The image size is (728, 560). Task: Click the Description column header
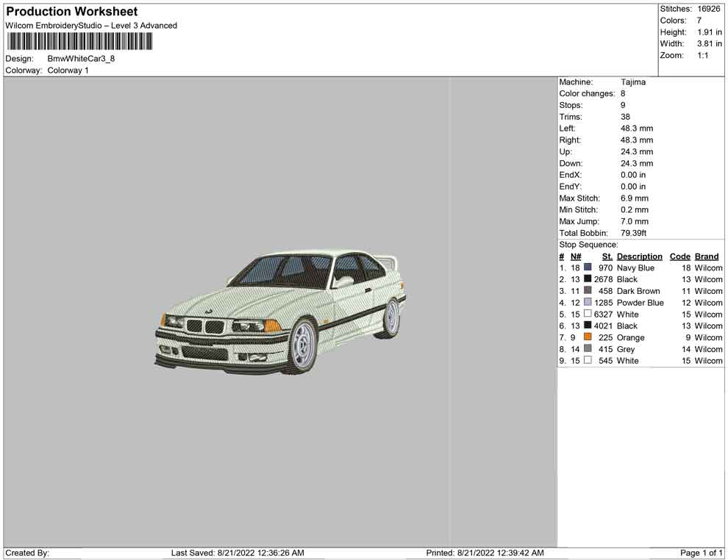pyautogui.click(x=639, y=256)
